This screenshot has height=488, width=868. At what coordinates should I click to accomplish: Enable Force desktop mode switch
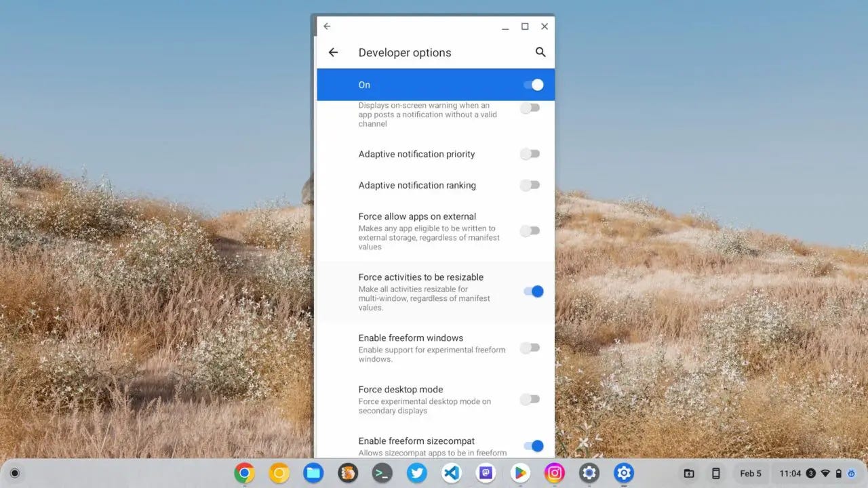[530, 399]
